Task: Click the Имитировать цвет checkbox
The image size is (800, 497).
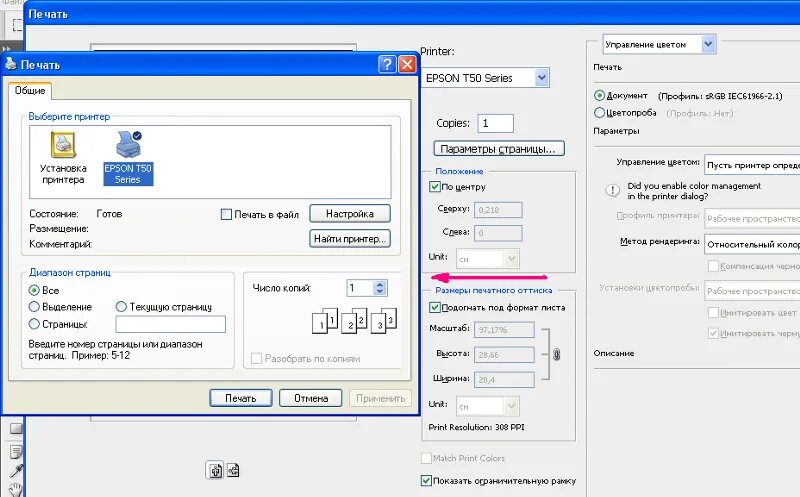Action: 713,312
